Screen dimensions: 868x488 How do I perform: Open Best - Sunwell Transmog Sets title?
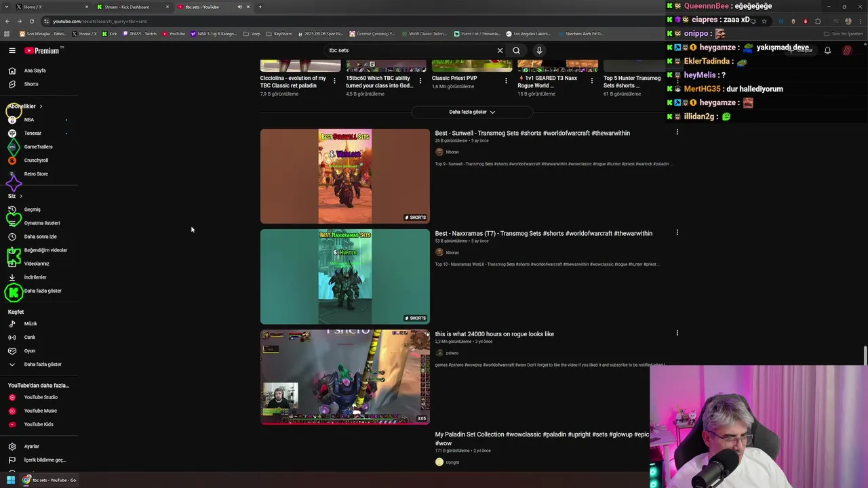tap(532, 133)
